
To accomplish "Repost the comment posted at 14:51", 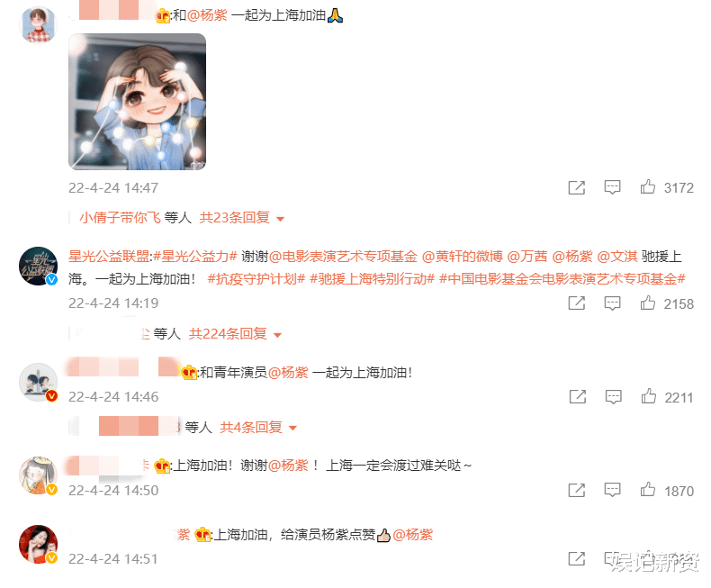I will pyautogui.click(x=577, y=559).
